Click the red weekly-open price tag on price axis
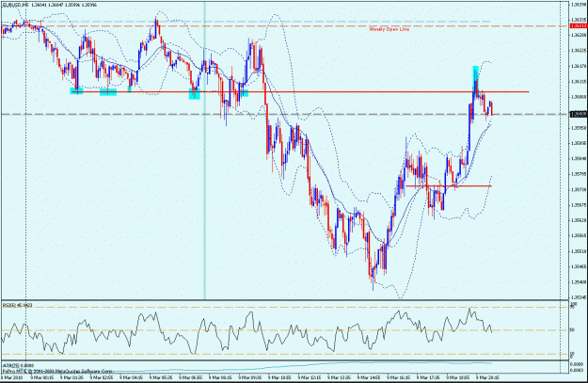Viewport: 588px width, 383px height. 578,26
